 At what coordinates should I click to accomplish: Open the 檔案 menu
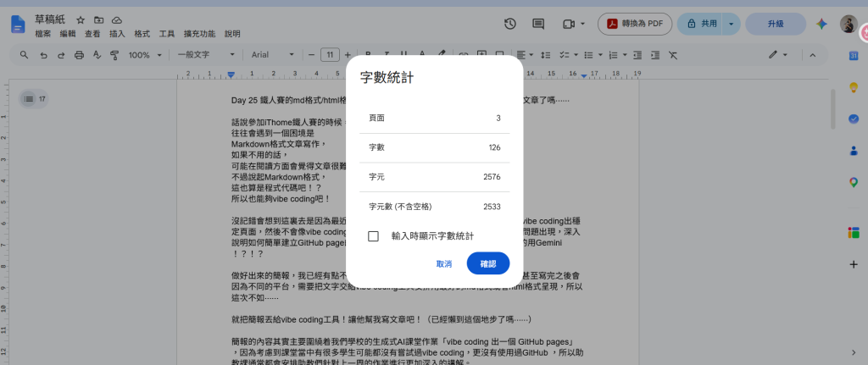pyautogui.click(x=42, y=34)
